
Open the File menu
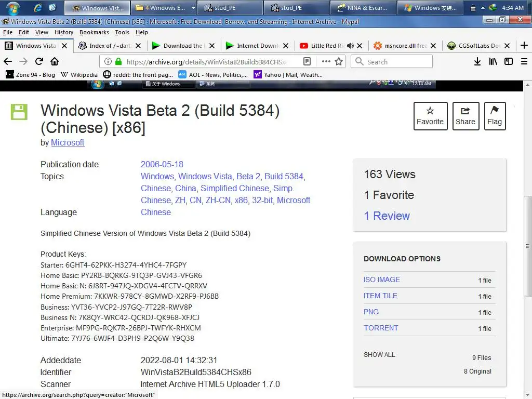coord(8,32)
